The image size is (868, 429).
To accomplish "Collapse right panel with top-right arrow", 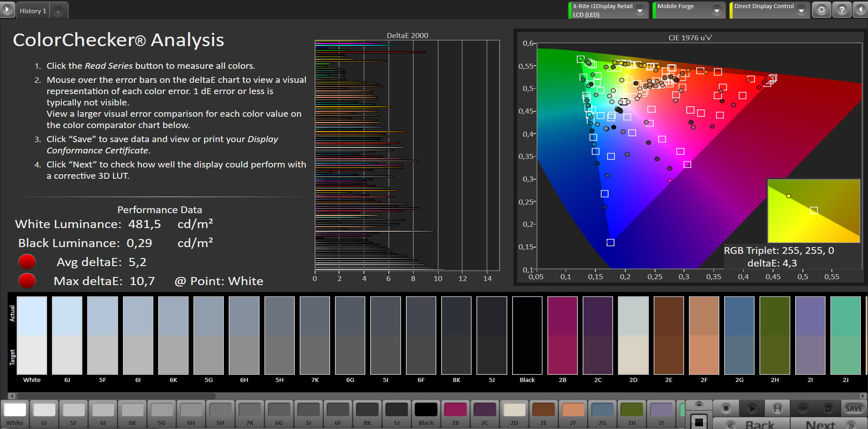I will pos(861,10).
